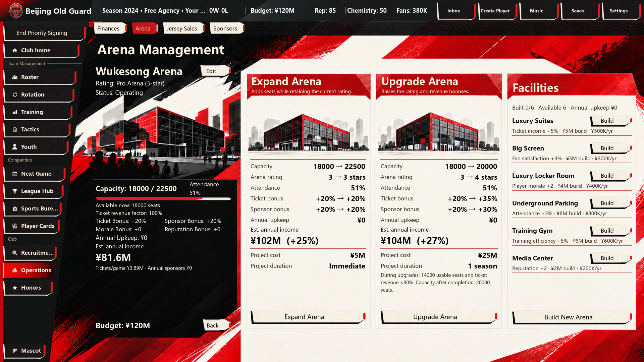
Task: Open Tactics via clipboard icon
Action: 15,129
